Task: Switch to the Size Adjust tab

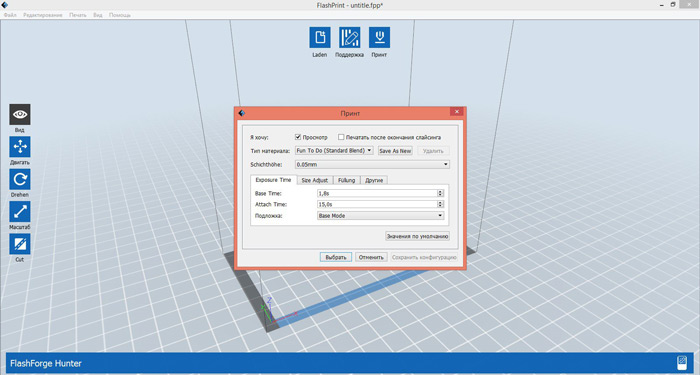Action: (x=315, y=180)
